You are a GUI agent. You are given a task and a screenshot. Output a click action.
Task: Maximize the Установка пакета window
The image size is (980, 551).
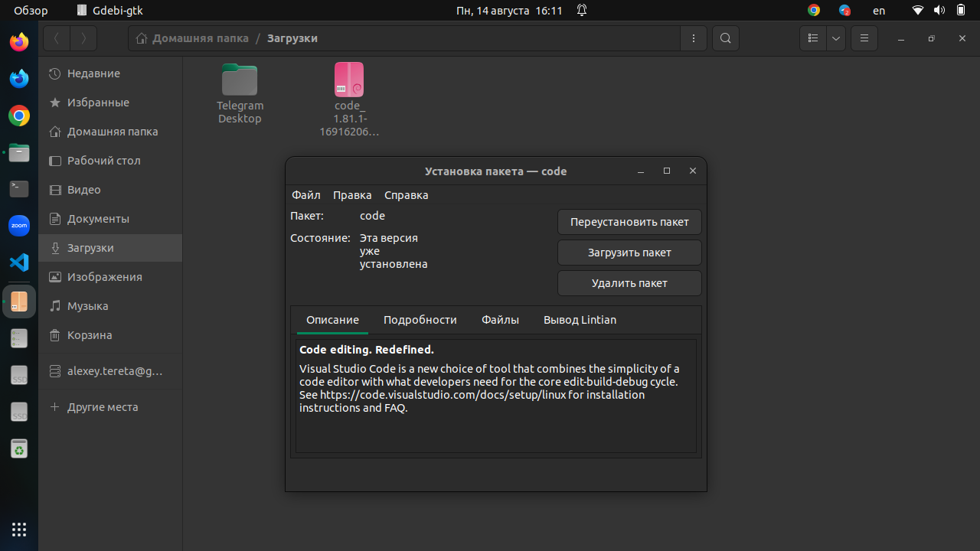pyautogui.click(x=667, y=171)
